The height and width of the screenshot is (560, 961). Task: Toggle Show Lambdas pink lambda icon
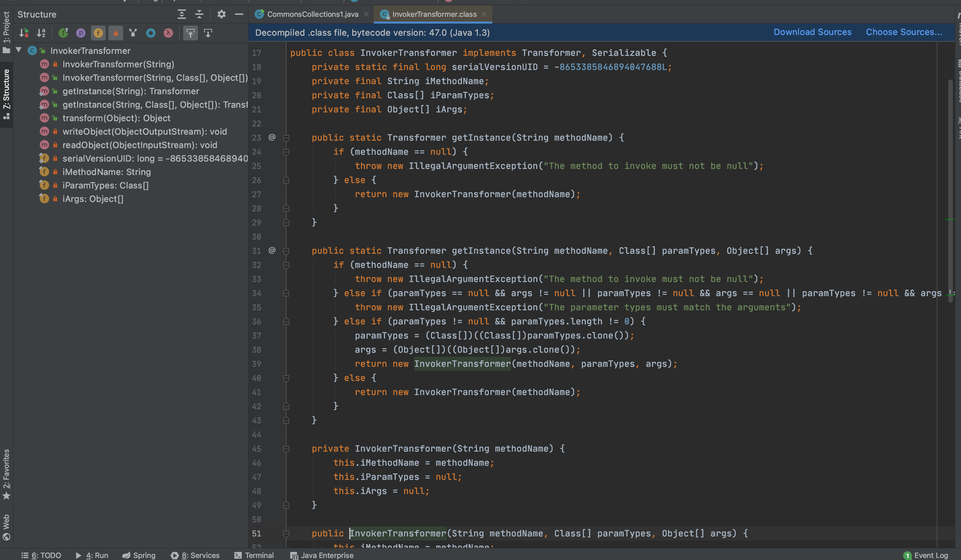[168, 33]
